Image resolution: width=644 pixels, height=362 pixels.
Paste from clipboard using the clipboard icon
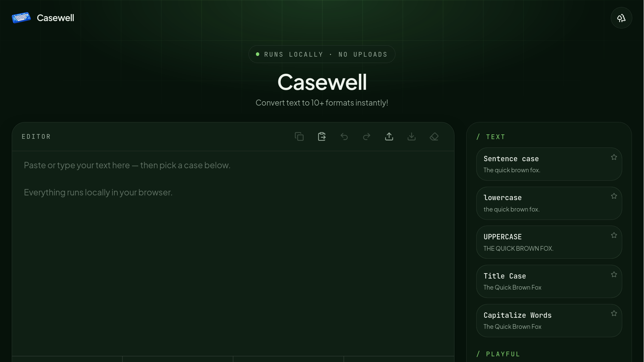(322, 136)
